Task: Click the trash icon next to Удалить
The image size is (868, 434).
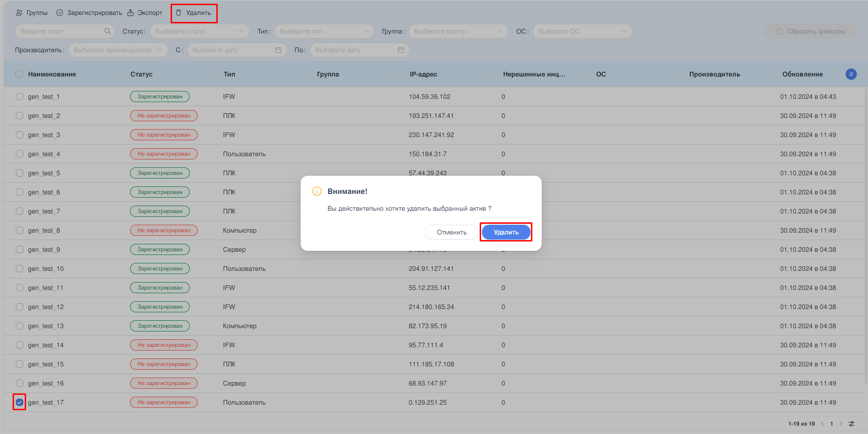Action: pyautogui.click(x=179, y=13)
